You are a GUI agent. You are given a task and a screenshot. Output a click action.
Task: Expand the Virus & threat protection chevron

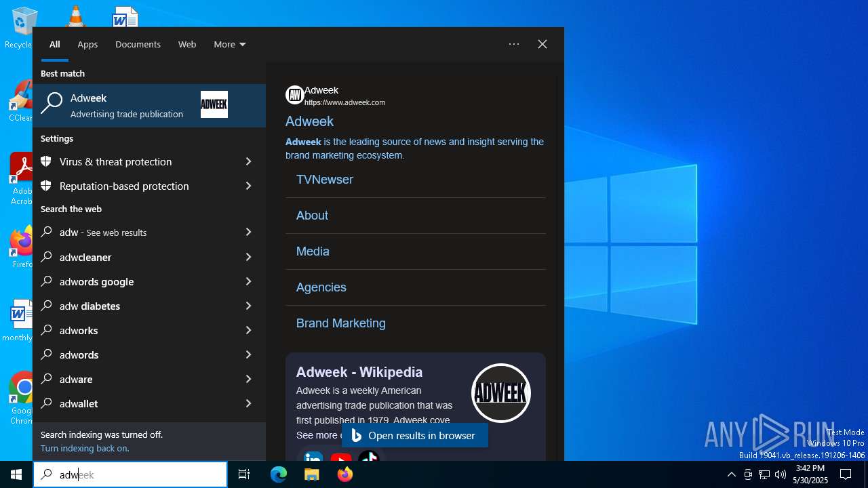pos(248,161)
